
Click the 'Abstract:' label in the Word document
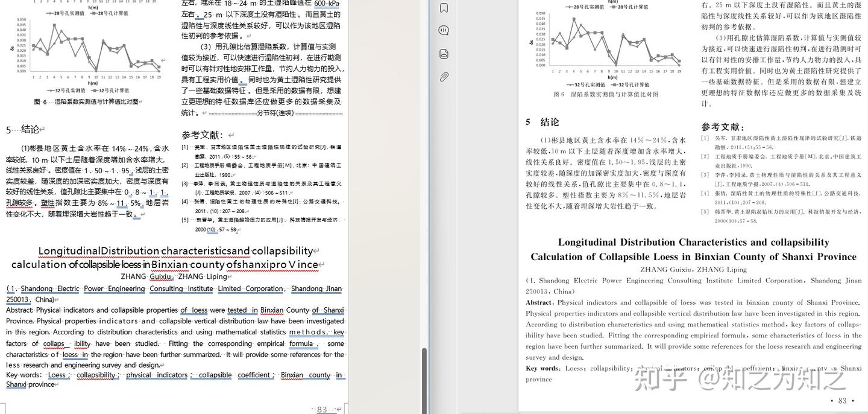click(20, 310)
